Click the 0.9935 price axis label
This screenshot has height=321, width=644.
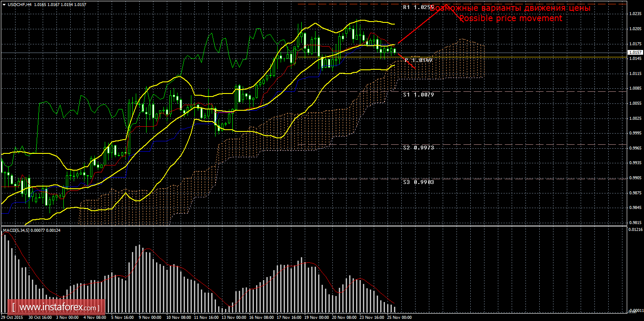pos(635,163)
